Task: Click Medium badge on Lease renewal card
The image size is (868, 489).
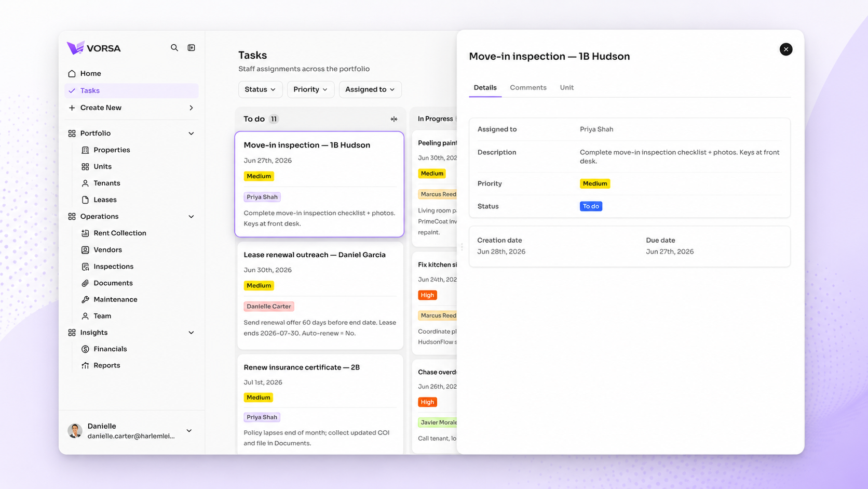Action: [259, 286]
